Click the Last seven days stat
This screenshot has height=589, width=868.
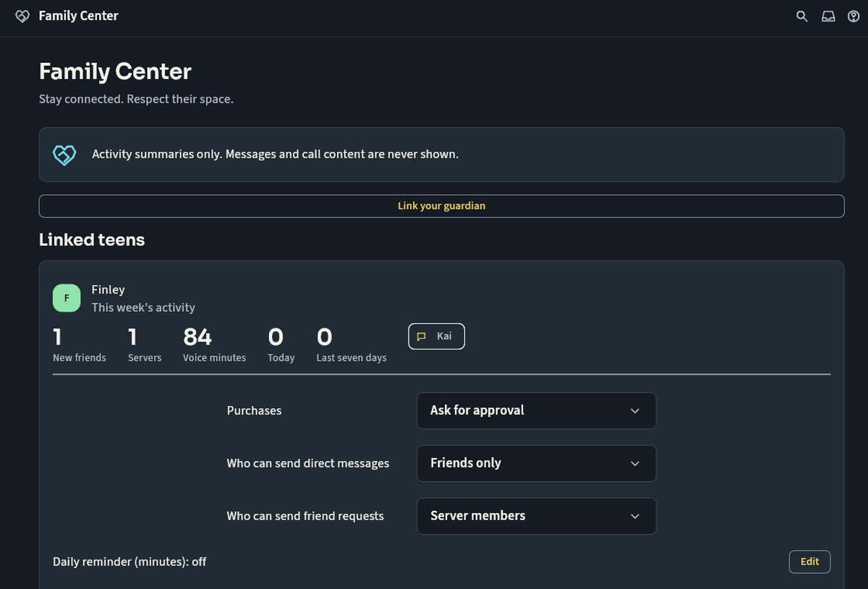351,344
